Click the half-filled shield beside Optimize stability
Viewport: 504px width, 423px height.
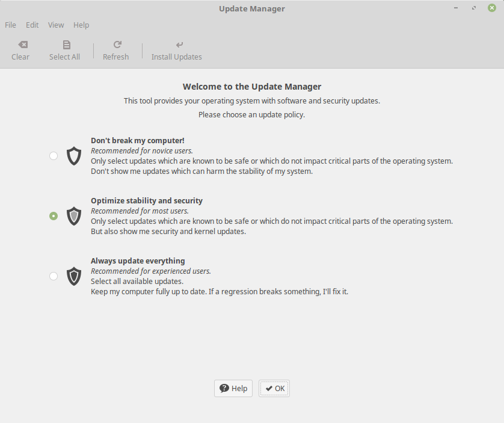74,216
